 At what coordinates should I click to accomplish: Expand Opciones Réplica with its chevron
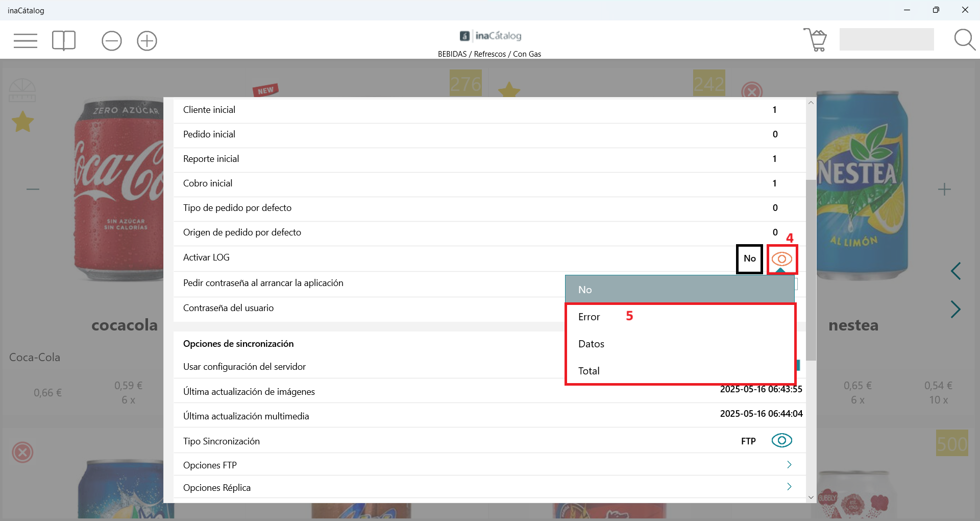(789, 487)
